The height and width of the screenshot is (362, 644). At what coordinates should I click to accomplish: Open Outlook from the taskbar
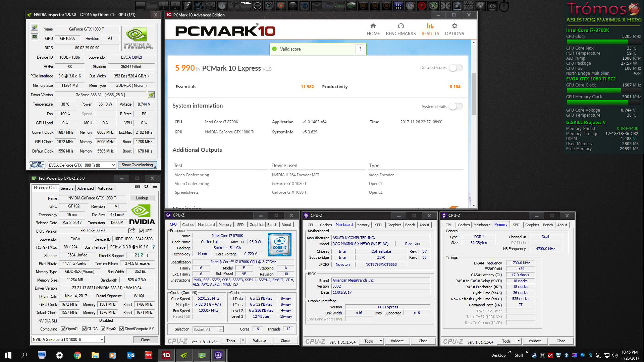tap(130, 355)
